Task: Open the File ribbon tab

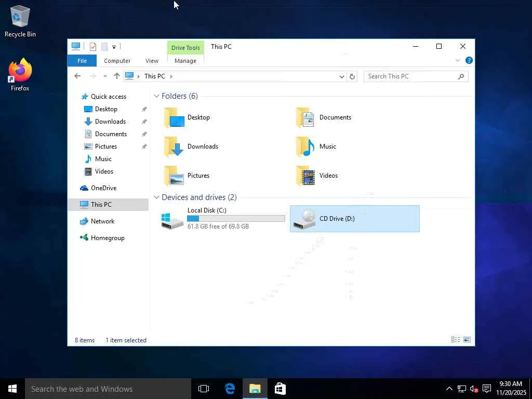Action: point(82,61)
